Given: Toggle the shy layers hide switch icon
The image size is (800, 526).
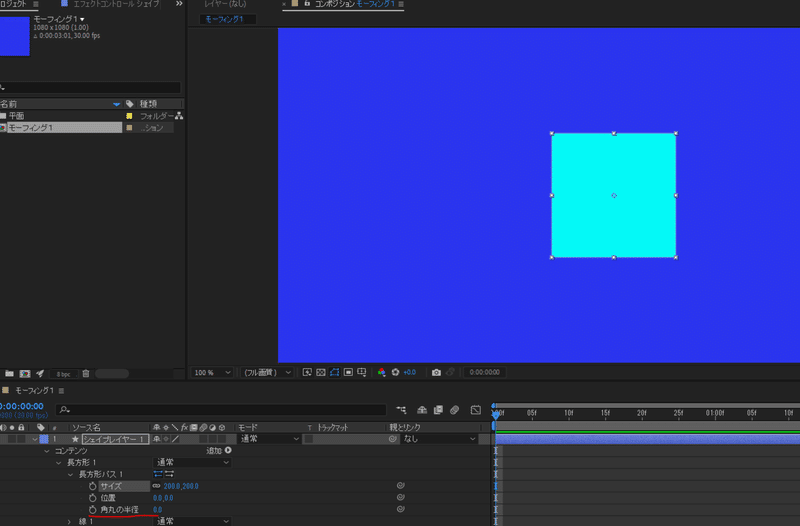Looking at the screenshot, I should (x=422, y=410).
